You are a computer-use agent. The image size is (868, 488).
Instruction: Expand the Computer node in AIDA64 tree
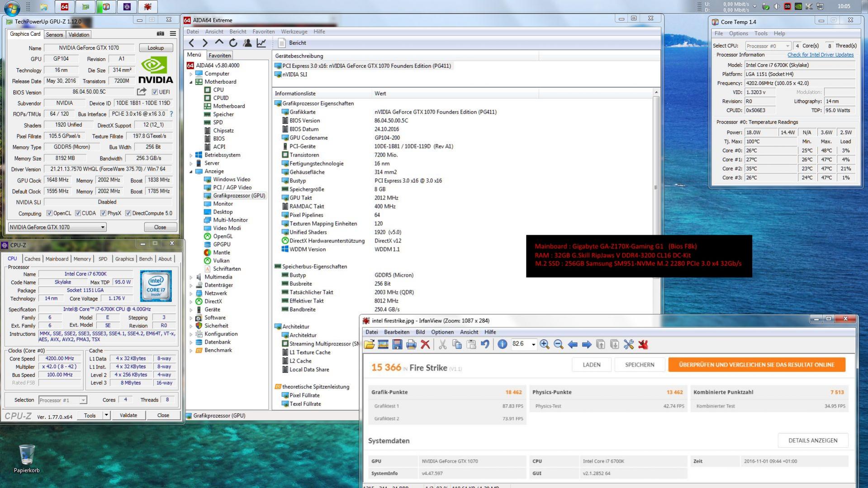coord(191,74)
